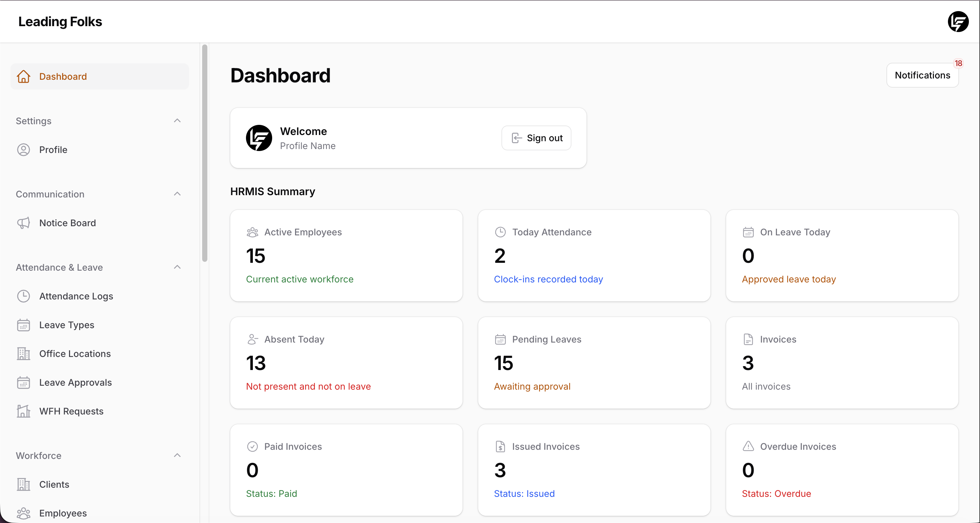Open the Leave Approvals menu item
Viewport: 980px width, 523px height.
pyautogui.click(x=75, y=382)
